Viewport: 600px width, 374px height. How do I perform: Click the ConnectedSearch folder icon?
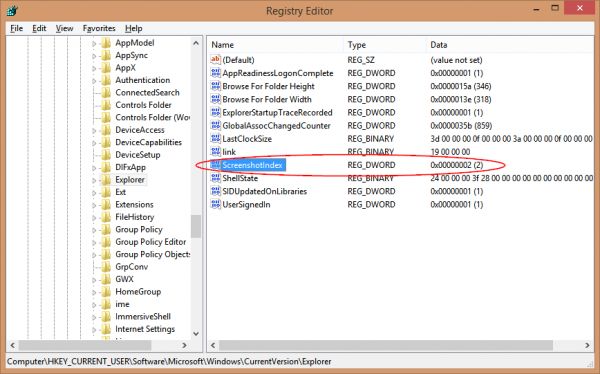tap(106, 93)
